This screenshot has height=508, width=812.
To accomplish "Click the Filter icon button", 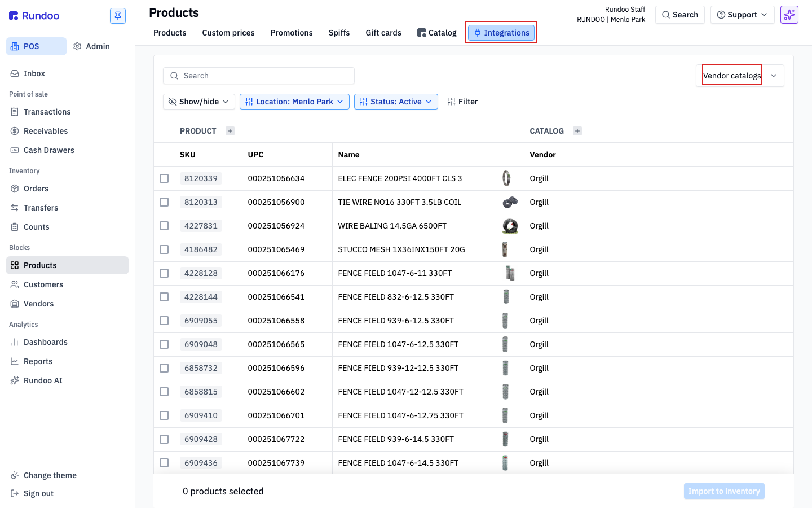I will [x=462, y=102].
